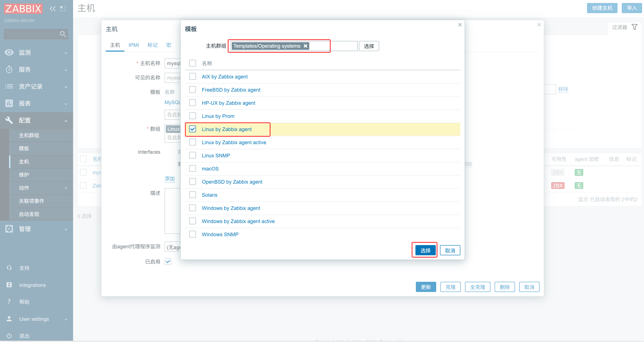This screenshot has width=644, height=342.
Task: Open the Linux by Zabbix agent active link
Action: click(234, 142)
